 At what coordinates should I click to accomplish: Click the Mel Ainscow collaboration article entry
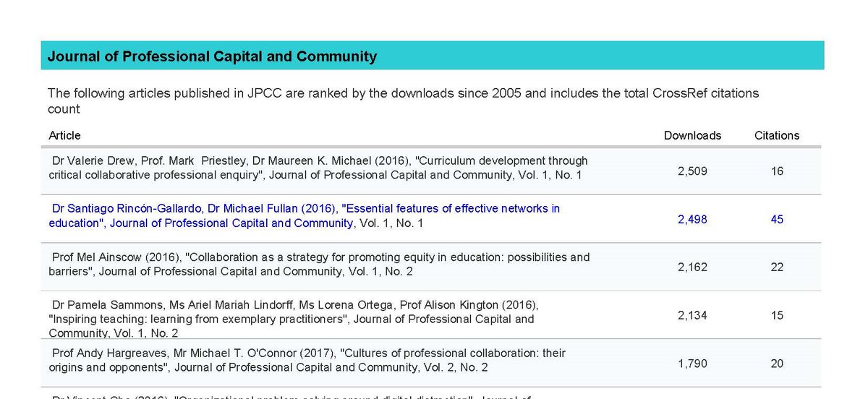point(319,264)
